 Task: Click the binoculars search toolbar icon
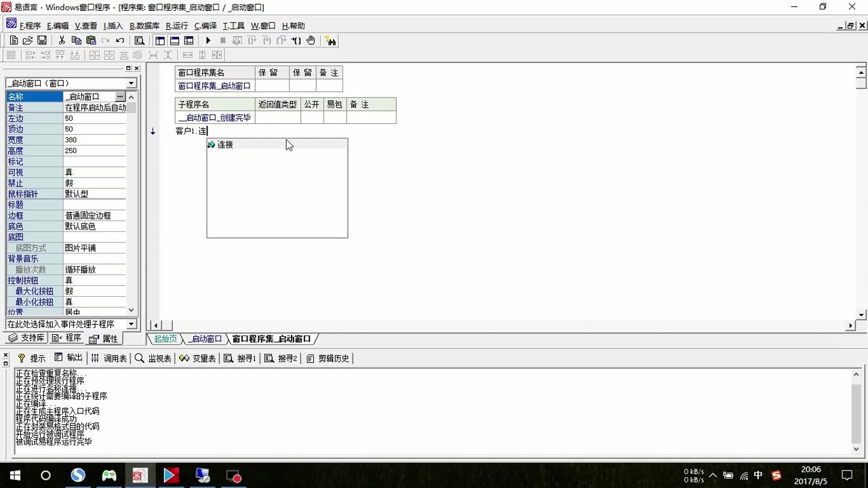tap(330, 41)
